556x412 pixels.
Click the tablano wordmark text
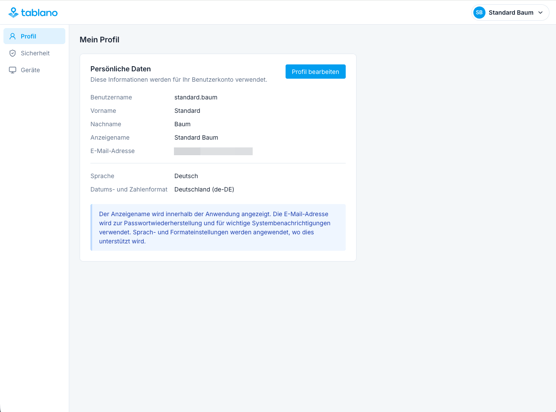pyautogui.click(x=39, y=13)
